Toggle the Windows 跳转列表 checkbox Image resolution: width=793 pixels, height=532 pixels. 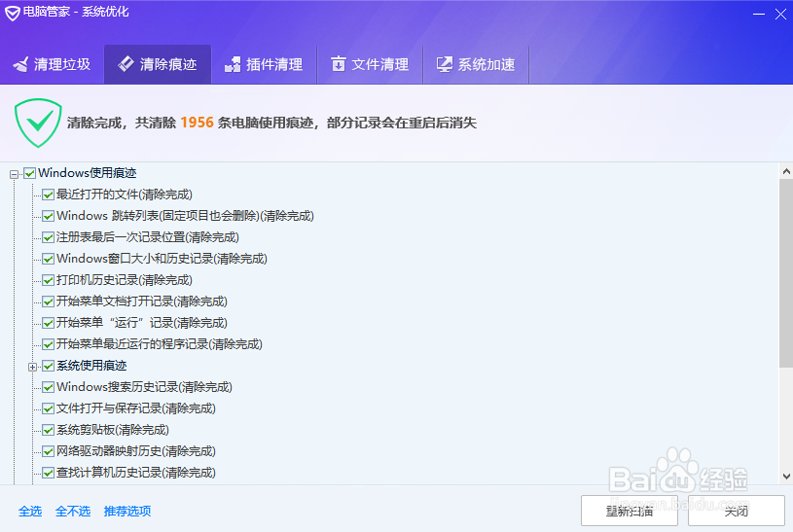48,216
